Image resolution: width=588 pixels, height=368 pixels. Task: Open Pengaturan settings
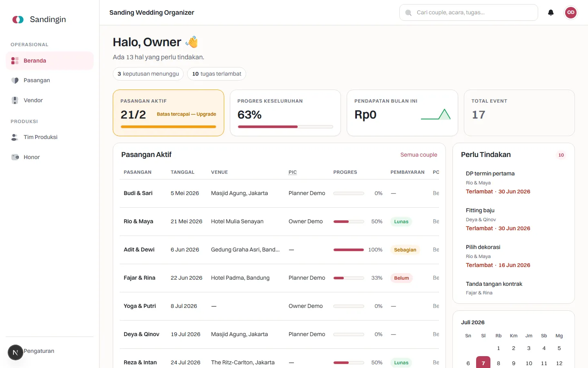click(39, 351)
